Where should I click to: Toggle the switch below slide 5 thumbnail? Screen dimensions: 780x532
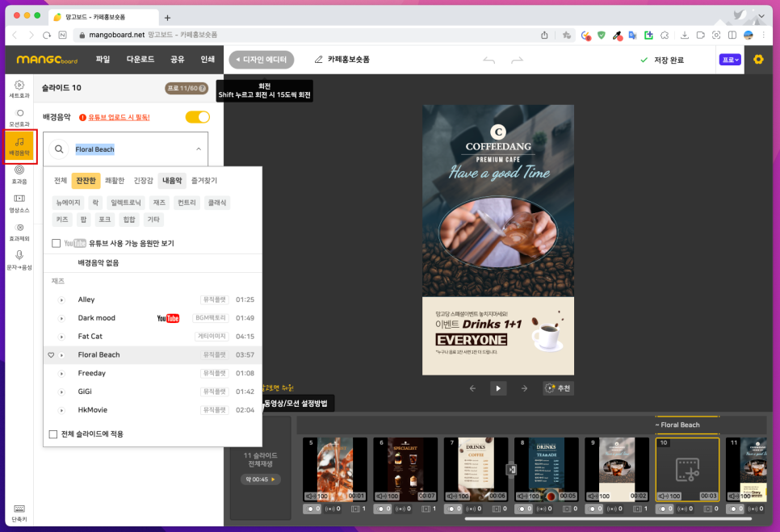312,509
